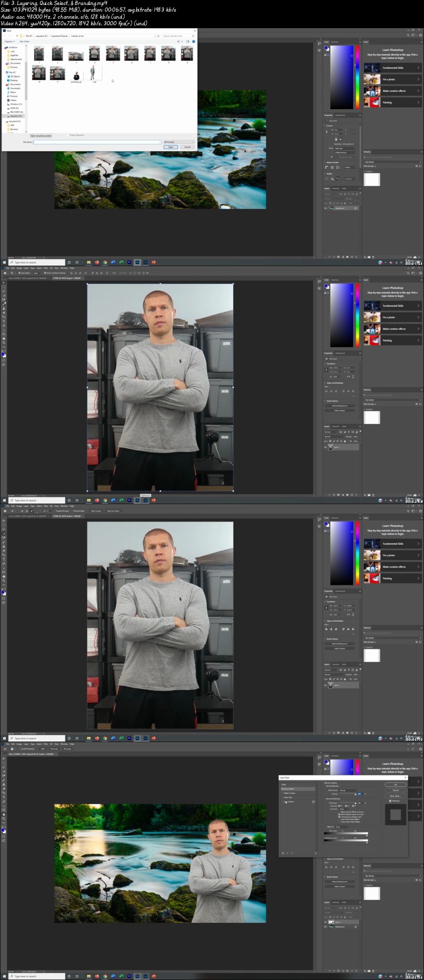Select Hand tool in transform-handles frame
The width and height of the screenshot is (424, 980).
4,339
